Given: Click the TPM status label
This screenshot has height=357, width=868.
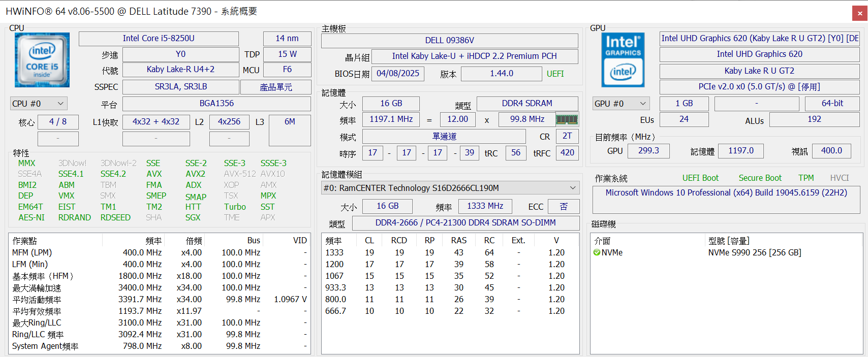Looking at the screenshot, I should [806, 178].
